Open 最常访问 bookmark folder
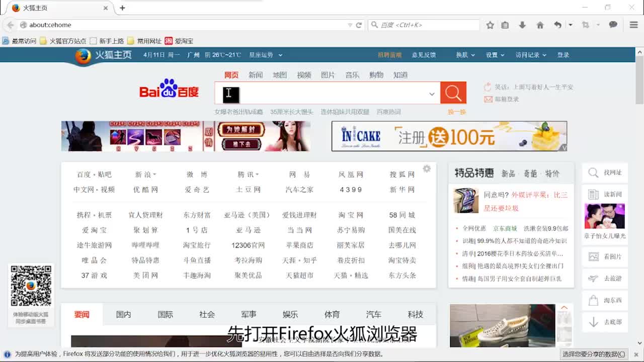644x362 pixels. tap(20, 41)
